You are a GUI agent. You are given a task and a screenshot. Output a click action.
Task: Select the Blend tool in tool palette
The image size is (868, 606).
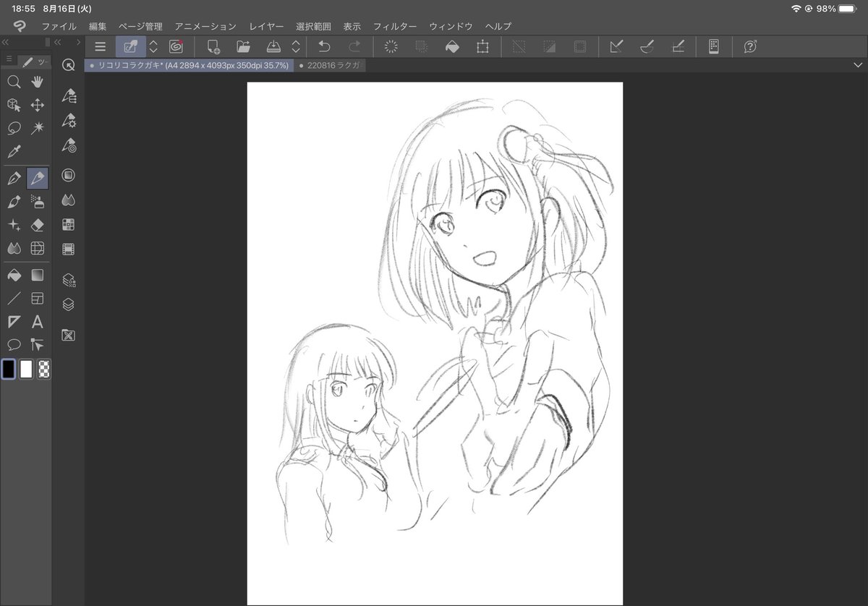pos(14,248)
